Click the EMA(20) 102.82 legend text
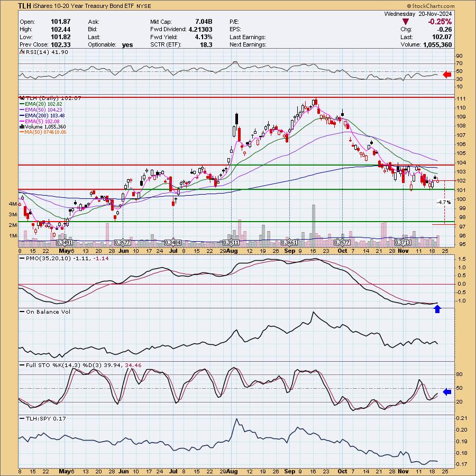 coord(44,104)
